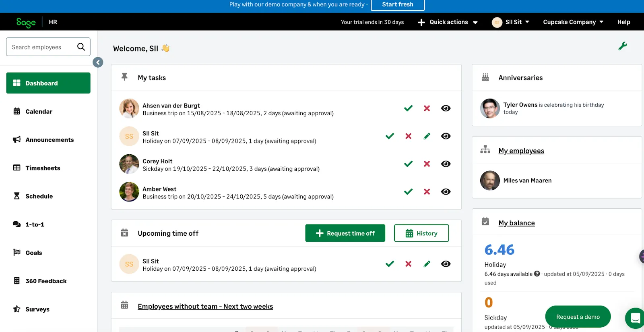Click the days available help icon
Screen dimensions: 644x332
537,274
